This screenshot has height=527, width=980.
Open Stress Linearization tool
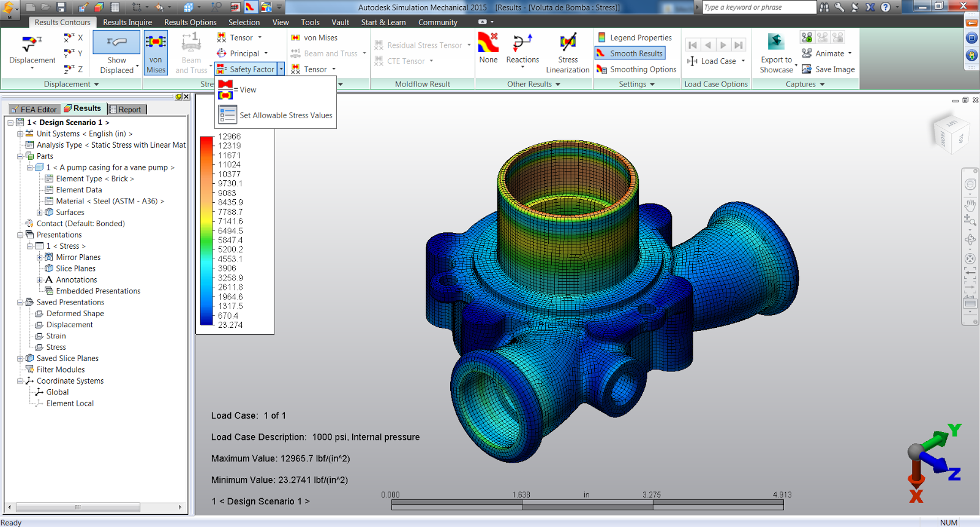[568, 53]
